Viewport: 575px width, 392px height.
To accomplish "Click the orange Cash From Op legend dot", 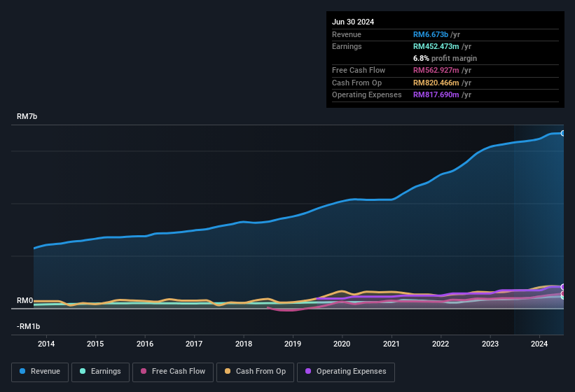I will (228, 371).
